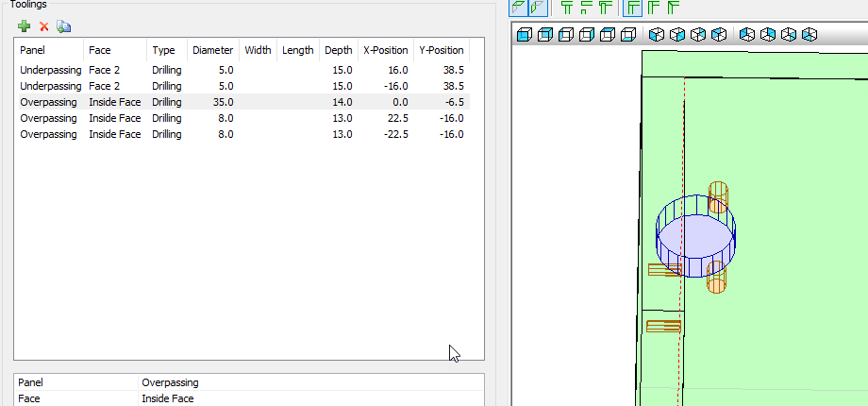Click the 14.0 depth cell
The height and width of the screenshot is (406, 868).
tap(343, 102)
